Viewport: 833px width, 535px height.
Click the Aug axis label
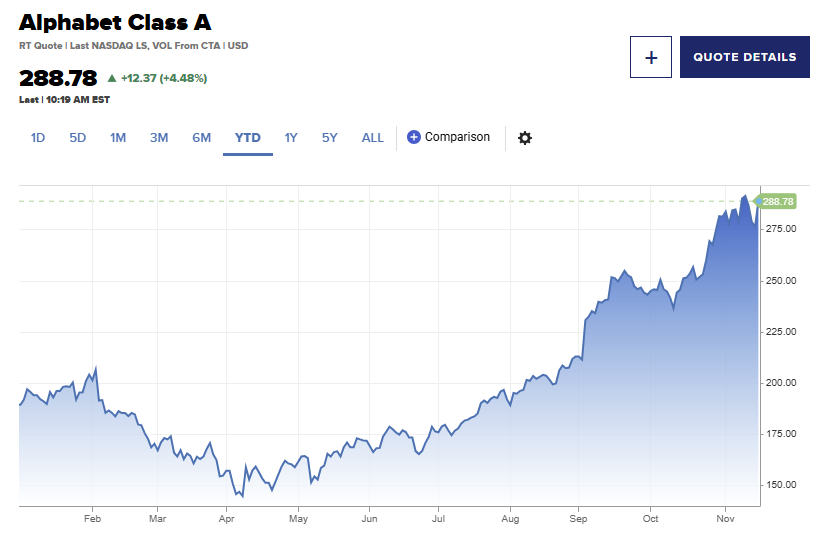[x=510, y=519]
